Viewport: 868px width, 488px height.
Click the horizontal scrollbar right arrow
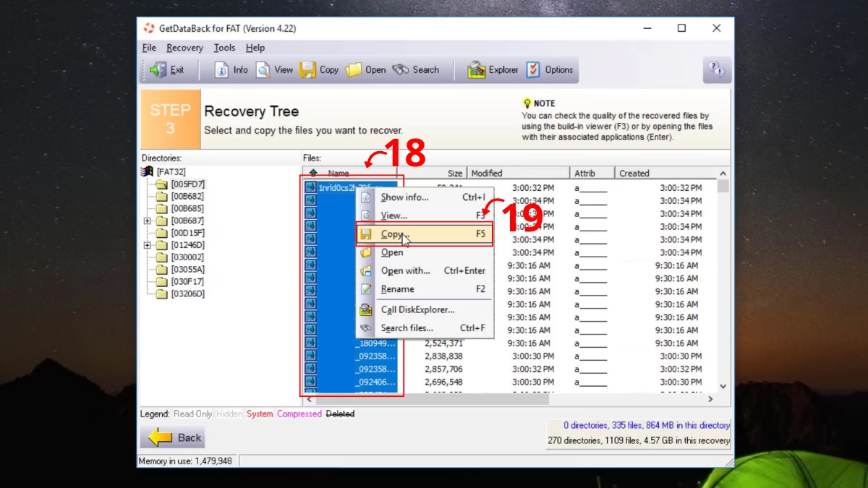[x=710, y=399]
